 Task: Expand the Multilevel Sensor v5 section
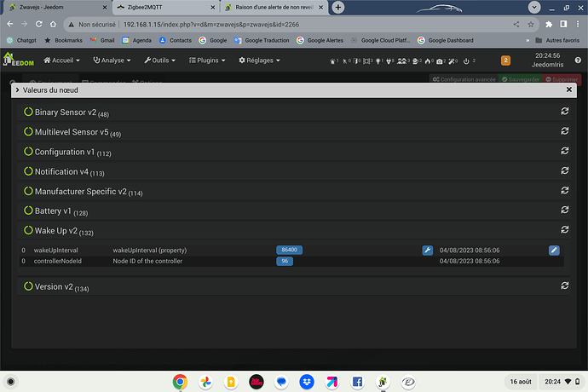point(72,132)
